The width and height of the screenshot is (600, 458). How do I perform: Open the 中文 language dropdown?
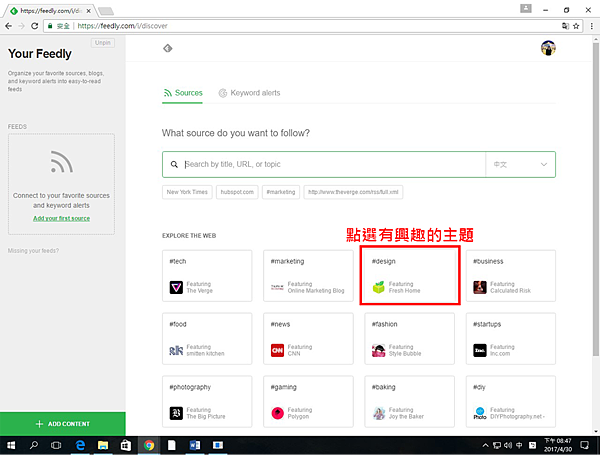(520, 165)
